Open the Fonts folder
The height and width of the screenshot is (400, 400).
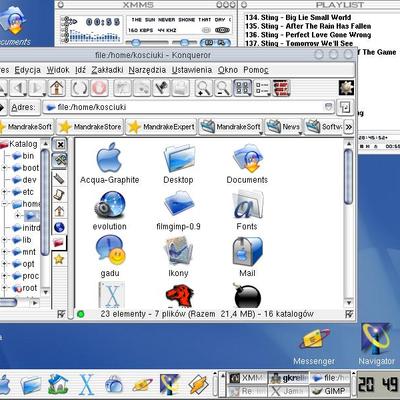(247, 211)
